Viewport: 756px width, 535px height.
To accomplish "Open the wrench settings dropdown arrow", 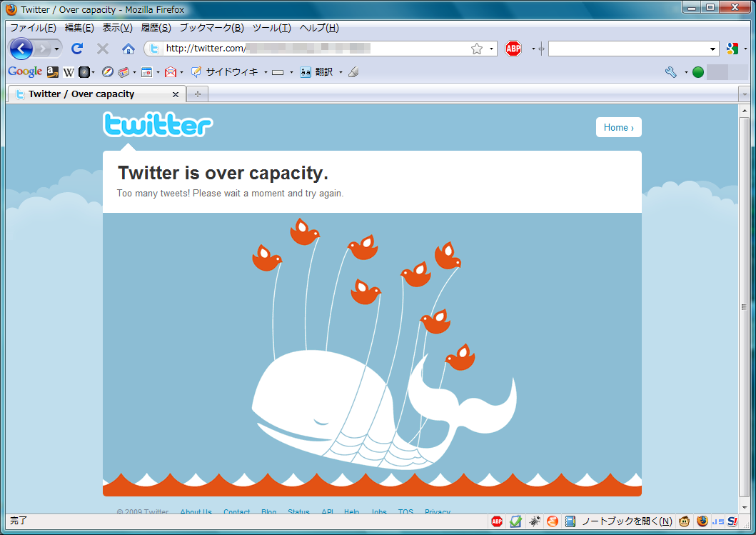I will (686, 72).
